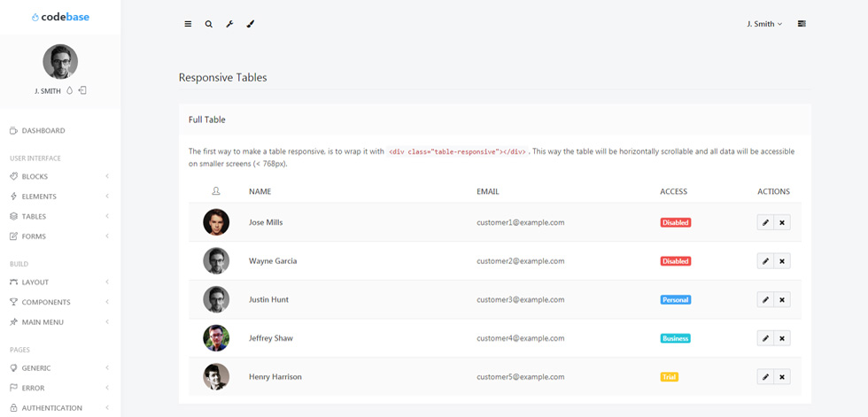Viewport: 868px width, 417px height.
Task: Click the Dashboard cup icon in sidebar
Action: 14,131
